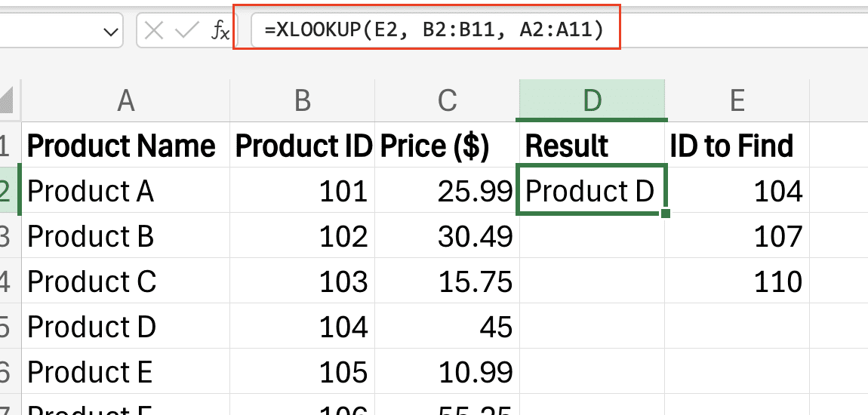Click the Product E cell

click(125, 371)
